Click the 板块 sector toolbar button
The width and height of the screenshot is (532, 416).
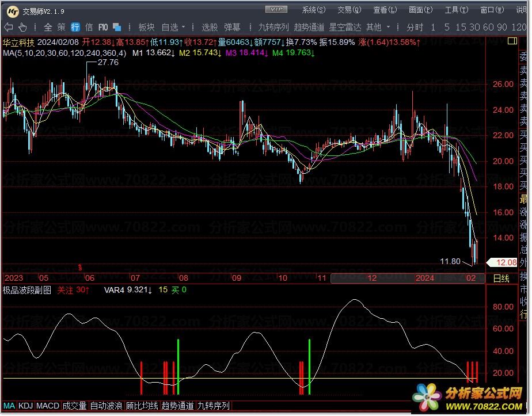click(147, 27)
